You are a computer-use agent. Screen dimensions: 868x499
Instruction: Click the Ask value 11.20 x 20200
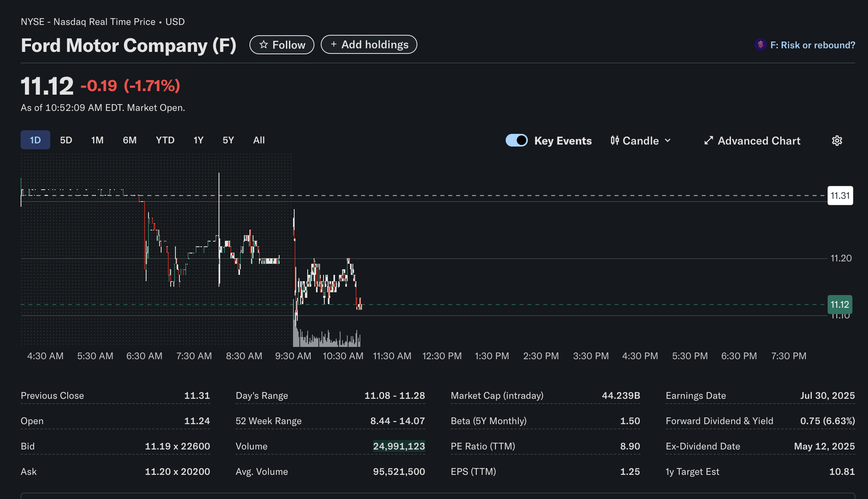pyautogui.click(x=177, y=472)
